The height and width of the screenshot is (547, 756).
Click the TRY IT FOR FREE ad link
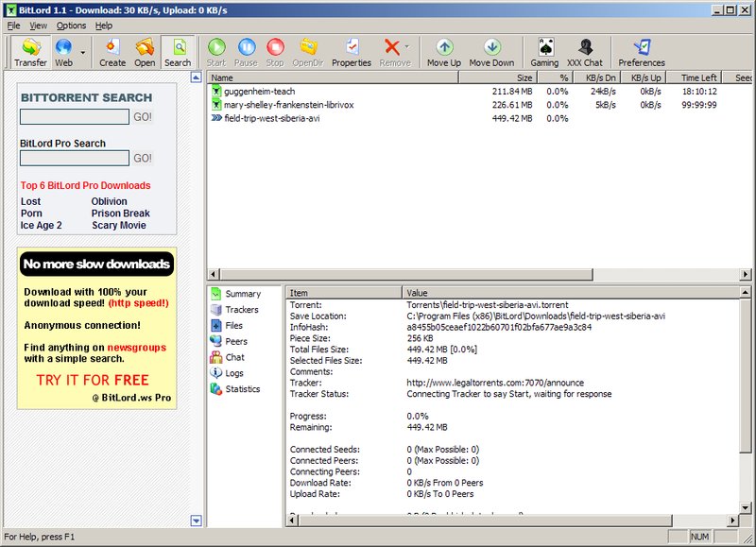pos(93,380)
